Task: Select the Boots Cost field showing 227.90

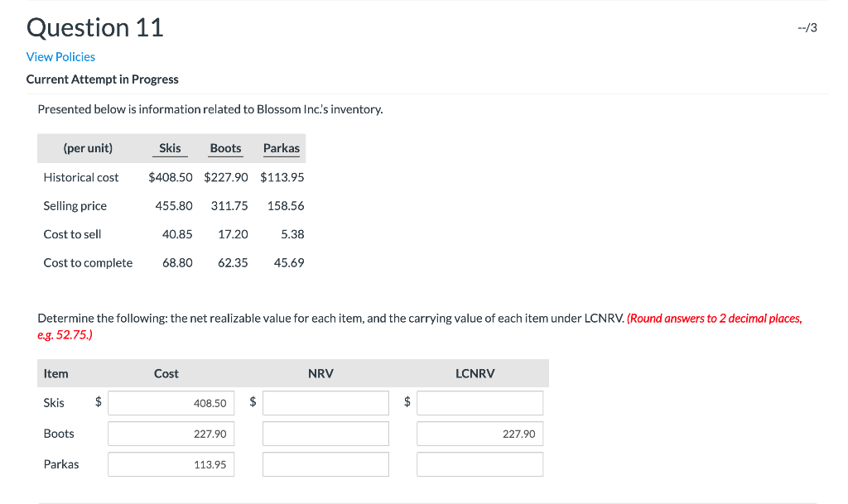Action: [171, 433]
